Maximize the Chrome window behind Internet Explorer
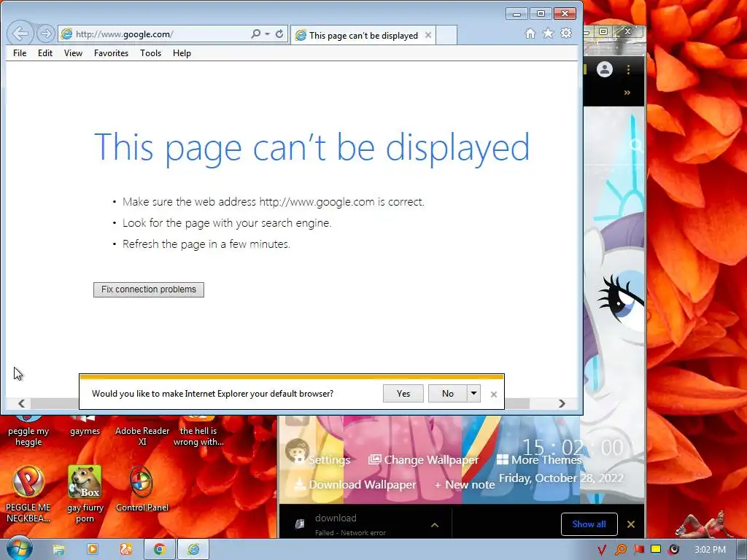 (603, 31)
